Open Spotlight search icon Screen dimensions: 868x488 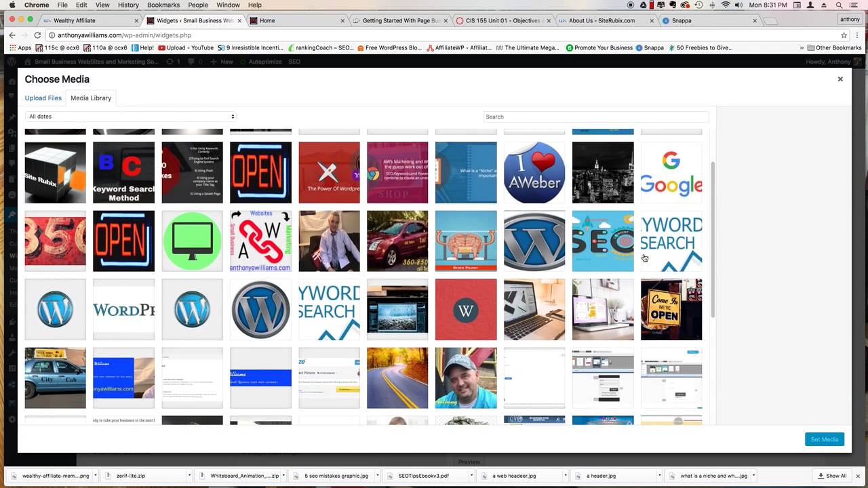point(839,5)
